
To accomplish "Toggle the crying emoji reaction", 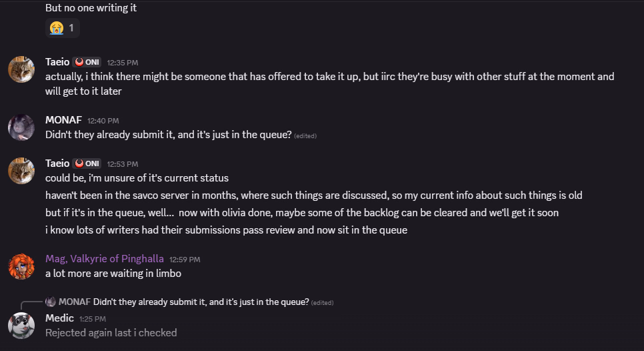I will point(62,28).
